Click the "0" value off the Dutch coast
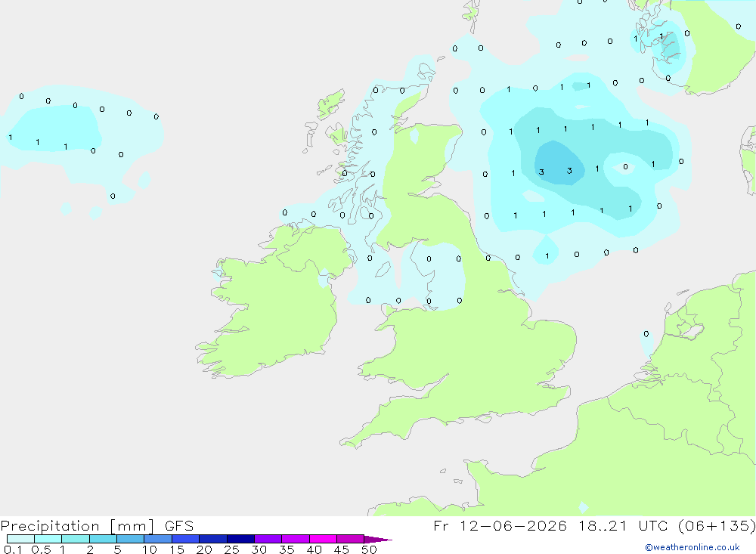The width and height of the screenshot is (756, 554). 646,333
